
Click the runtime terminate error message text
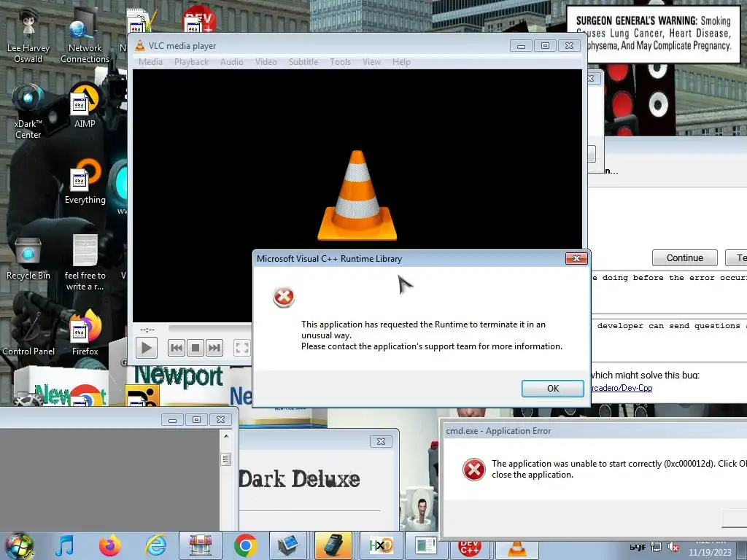(x=432, y=335)
